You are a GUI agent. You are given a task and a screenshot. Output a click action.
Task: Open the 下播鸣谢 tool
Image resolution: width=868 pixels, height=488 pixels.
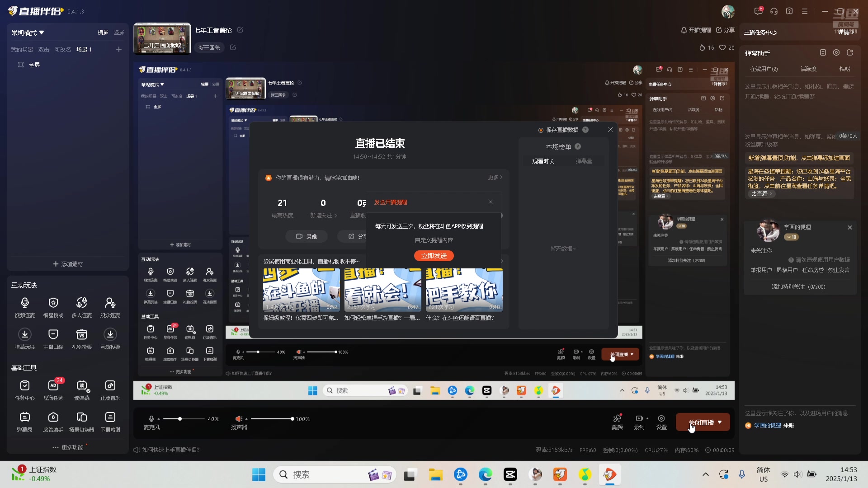coord(110,422)
